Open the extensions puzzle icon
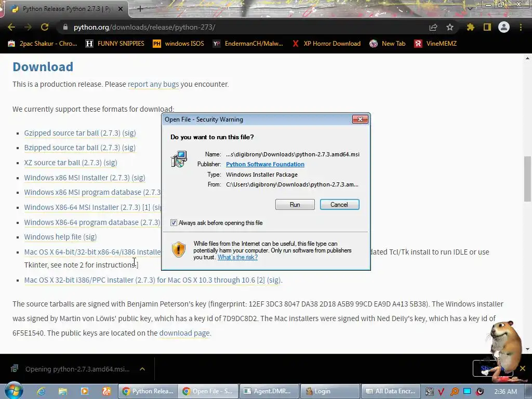Image resolution: width=532 pixels, height=399 pixels. pyautogui.click(x=471, y=27)
